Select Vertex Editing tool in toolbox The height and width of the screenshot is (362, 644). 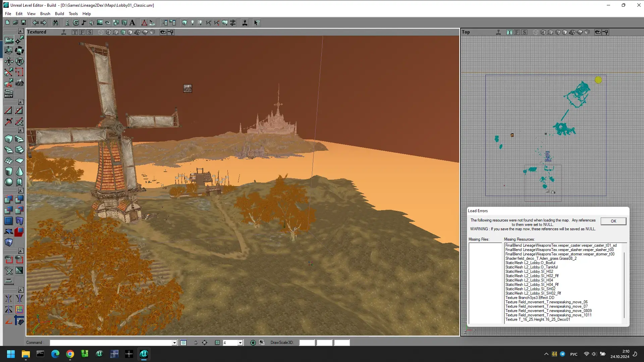pyautogui.click(x=19, y=40)
